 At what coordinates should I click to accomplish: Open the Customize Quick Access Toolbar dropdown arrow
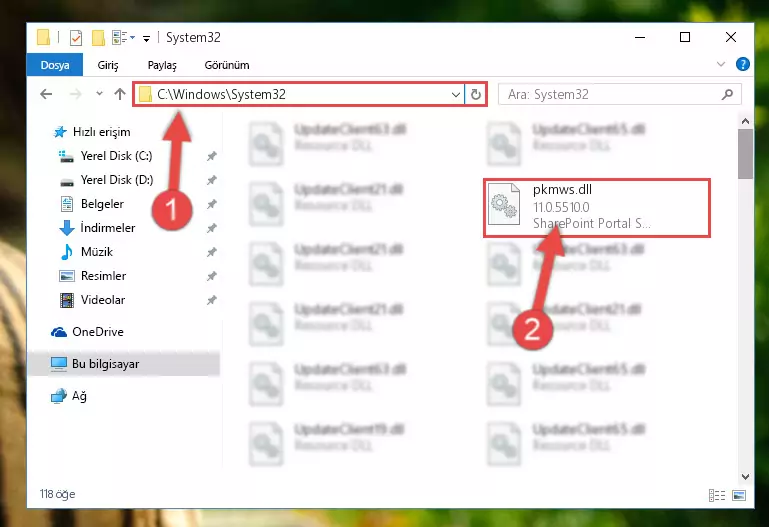tap(146, 39)
